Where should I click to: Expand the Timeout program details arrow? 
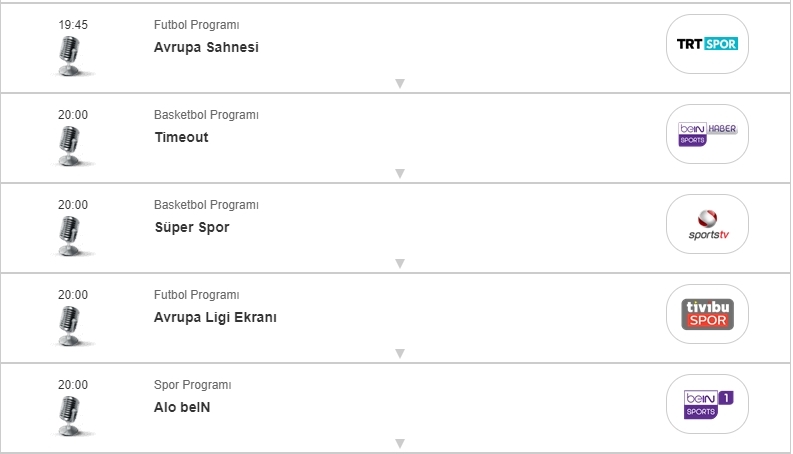click(x=399, y=173)
